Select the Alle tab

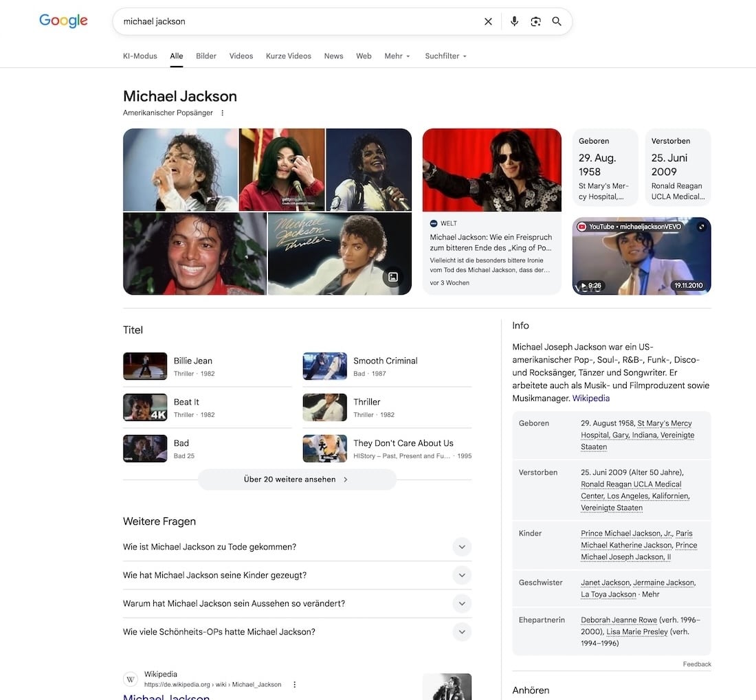pyautogui.click(x=177, y=56)
